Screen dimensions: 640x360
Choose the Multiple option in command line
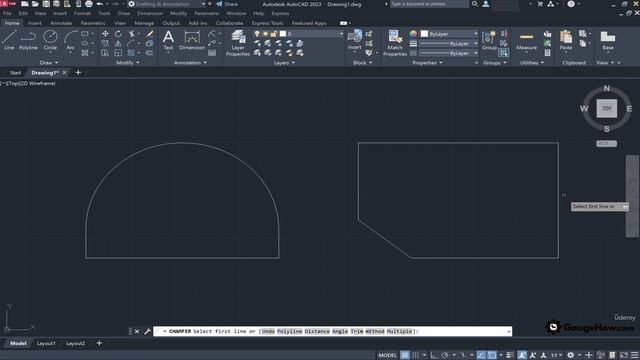[x=399, y=331]
